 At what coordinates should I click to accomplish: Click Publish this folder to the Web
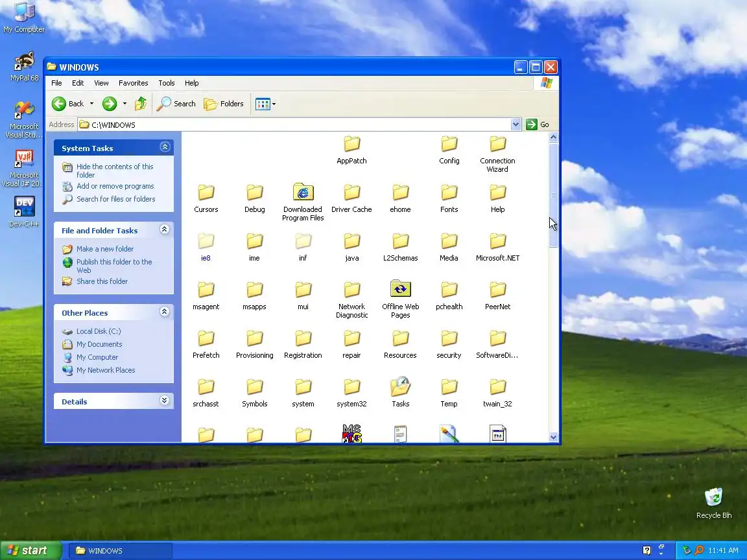114,266
